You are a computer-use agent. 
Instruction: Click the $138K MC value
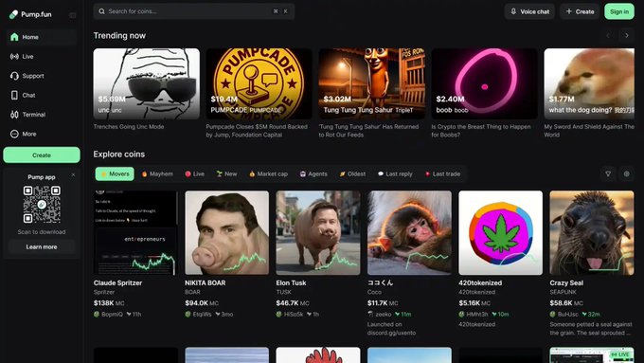point(109,303)
